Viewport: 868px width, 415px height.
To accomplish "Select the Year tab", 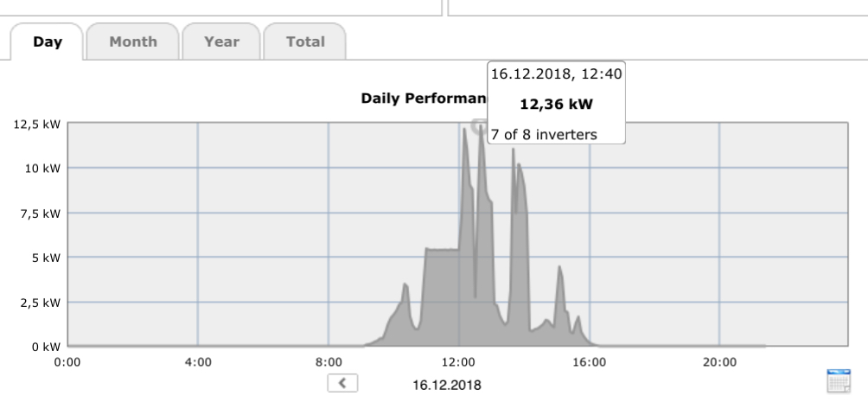I will pos(221,41).
